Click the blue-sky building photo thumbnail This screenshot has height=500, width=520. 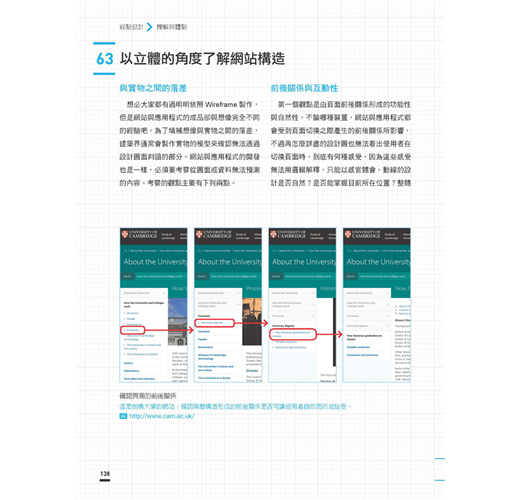coord(178,321)
